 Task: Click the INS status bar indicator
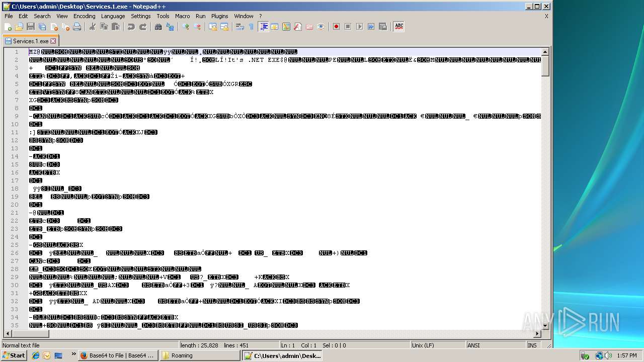[532, 345]
